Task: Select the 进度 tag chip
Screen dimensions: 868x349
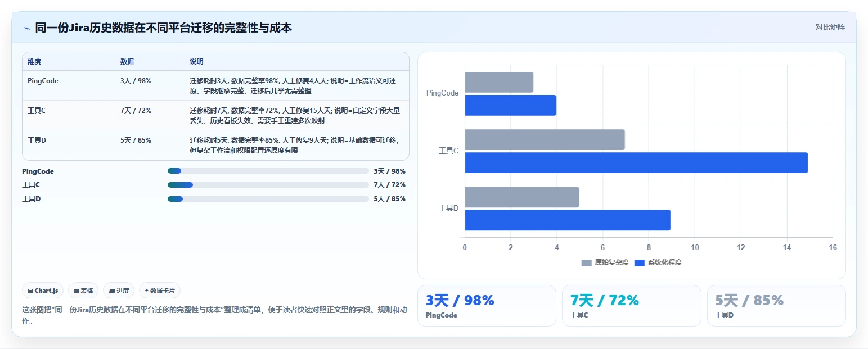Action: tap(119, 291)
